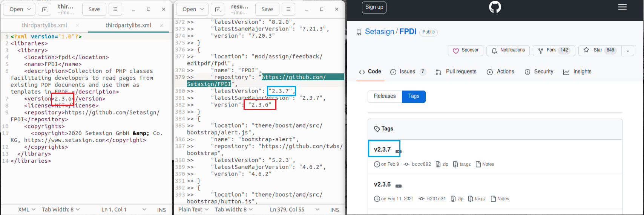Expand v2.3.7 tag ellipsis details
Image resolution: width=644 pixels, height=215 pixels.
[x=398, y=151]
